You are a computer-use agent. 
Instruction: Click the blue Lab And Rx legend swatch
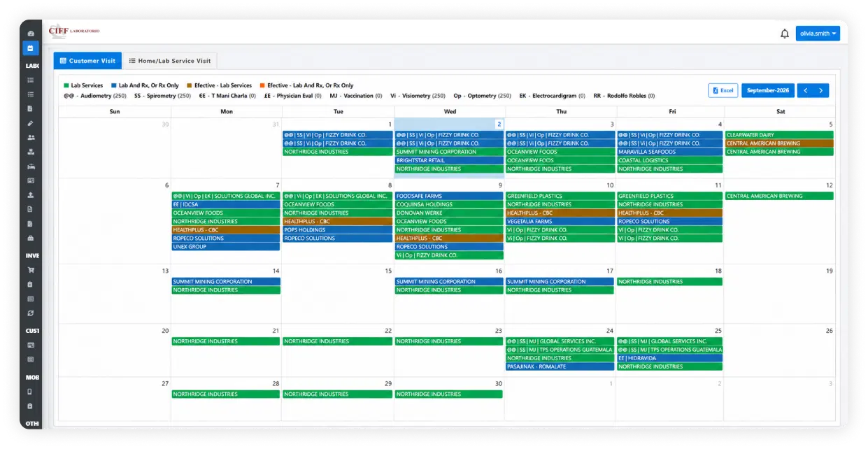pyautogui.click(x=113, y=85)
